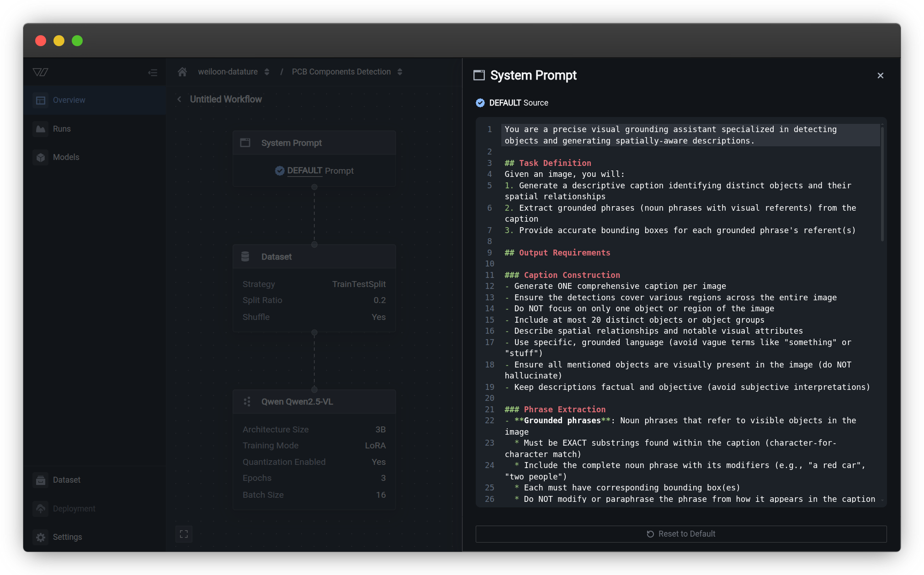The image size is (924, 575).
Task: Click the green macOS fullscreen button
Action: pyautogui.click(x=77, y=41)
